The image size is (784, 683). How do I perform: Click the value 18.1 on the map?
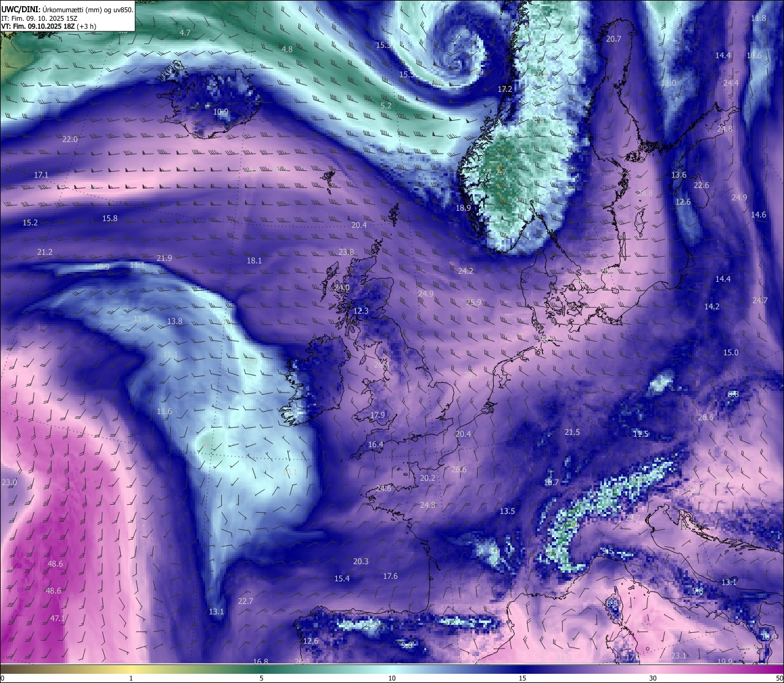(254, 260)
